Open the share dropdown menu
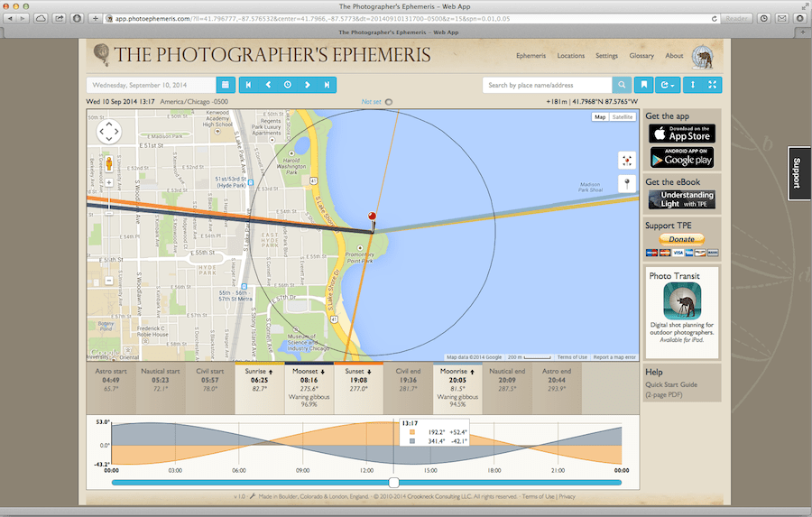This screenshot has width=812, height=517. click(668, 85)
